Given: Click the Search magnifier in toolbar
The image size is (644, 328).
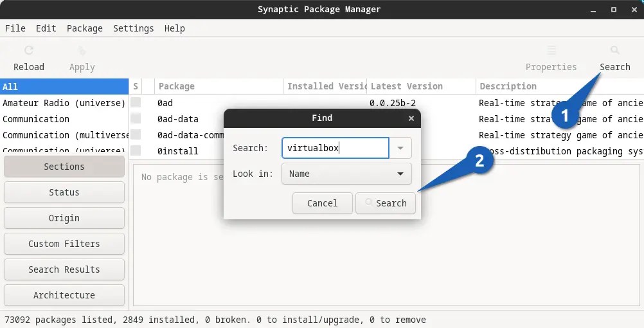Looking at the screenshot, I should (x=614, y=50).
